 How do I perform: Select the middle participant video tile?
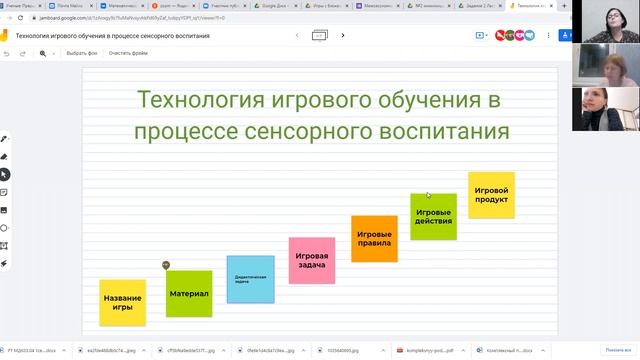(x=606, y=65)
